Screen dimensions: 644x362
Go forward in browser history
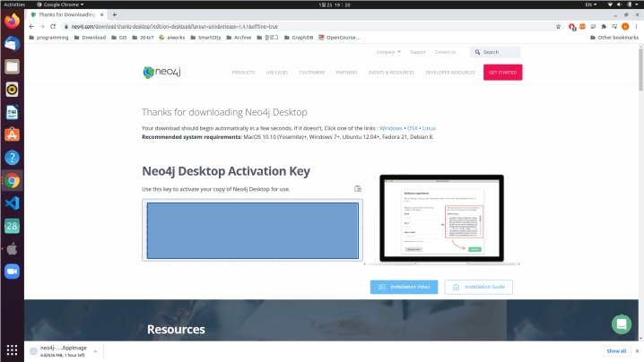pos(42,26)
